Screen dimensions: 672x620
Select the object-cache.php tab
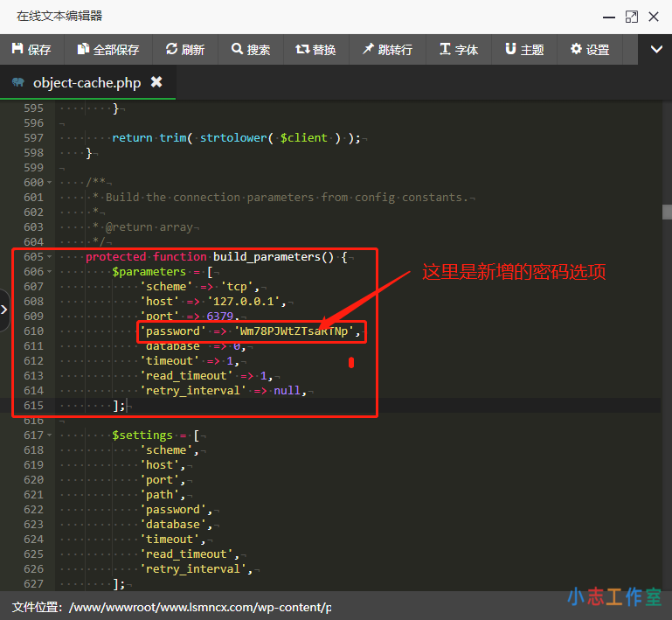point(87,82)
